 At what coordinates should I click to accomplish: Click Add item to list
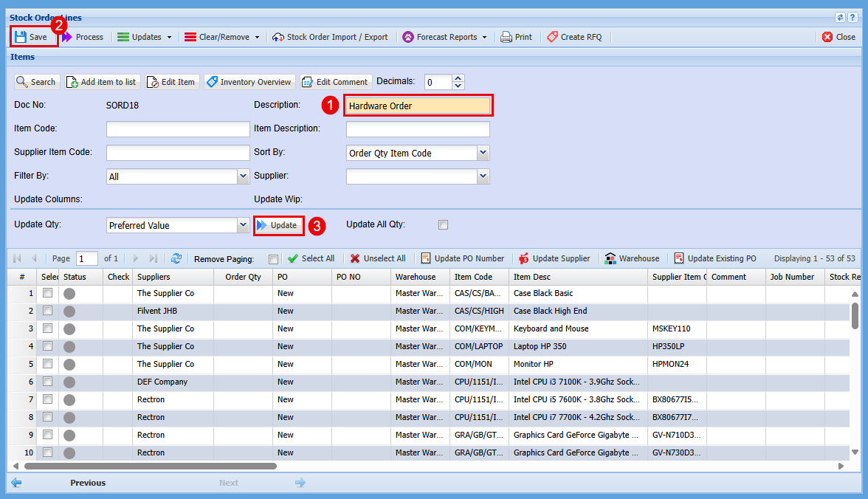coord(101,82)
